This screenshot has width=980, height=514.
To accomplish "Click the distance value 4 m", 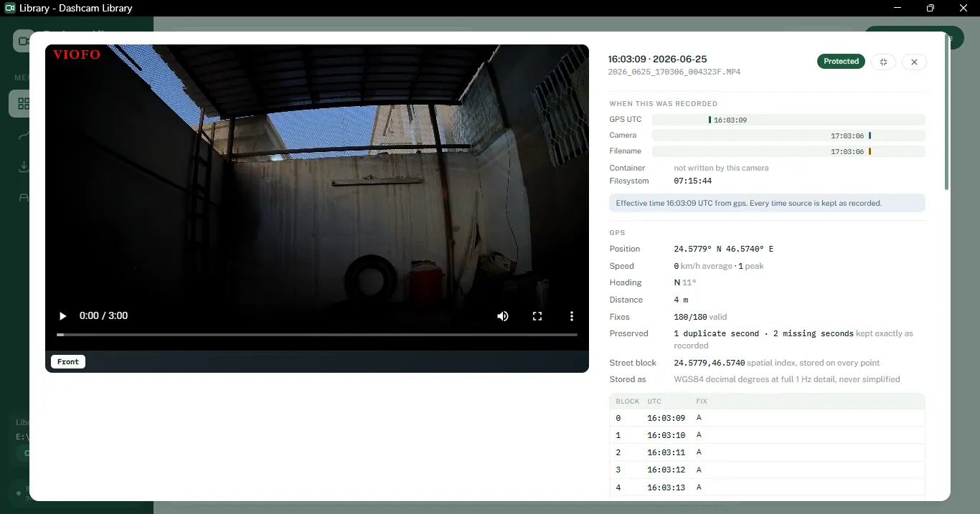I will tap(681, 300).
